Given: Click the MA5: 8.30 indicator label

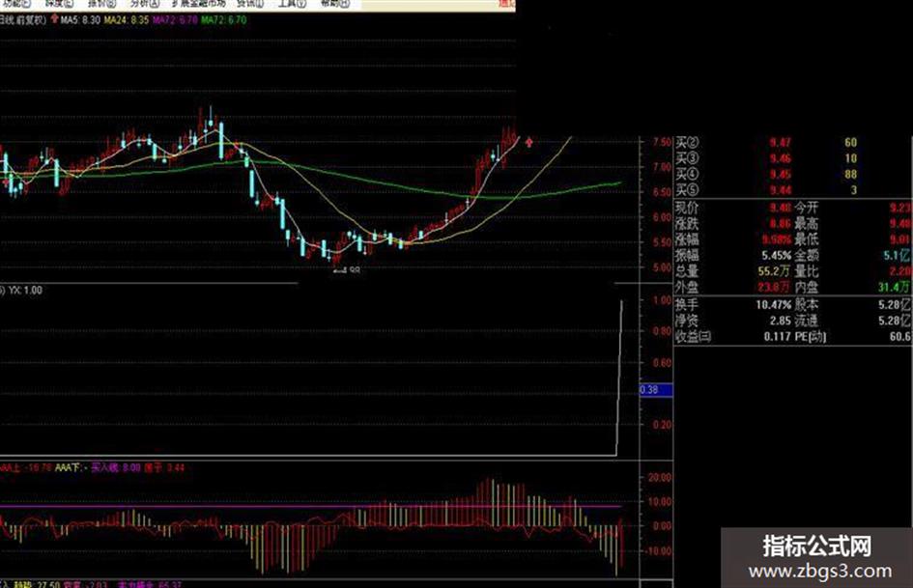Looking at the screenshot, I should (80, 20).
